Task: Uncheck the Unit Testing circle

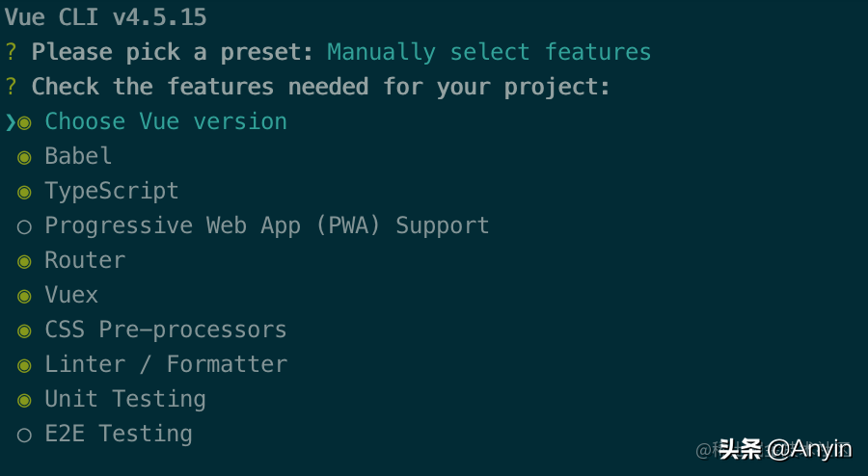Action: 24,400
